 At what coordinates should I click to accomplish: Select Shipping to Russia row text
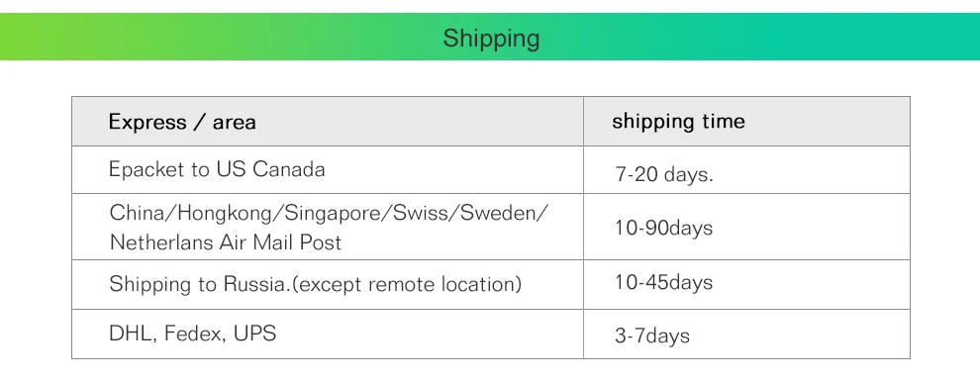[x=316, y=285]
